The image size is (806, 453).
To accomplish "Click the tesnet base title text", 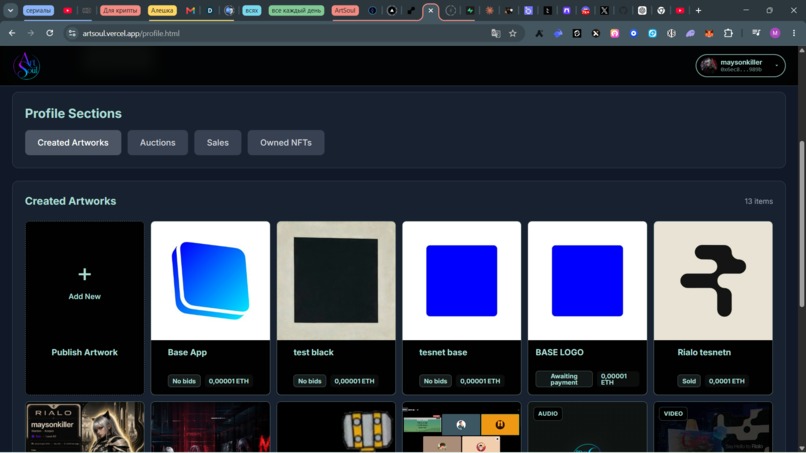I will 443,352.
